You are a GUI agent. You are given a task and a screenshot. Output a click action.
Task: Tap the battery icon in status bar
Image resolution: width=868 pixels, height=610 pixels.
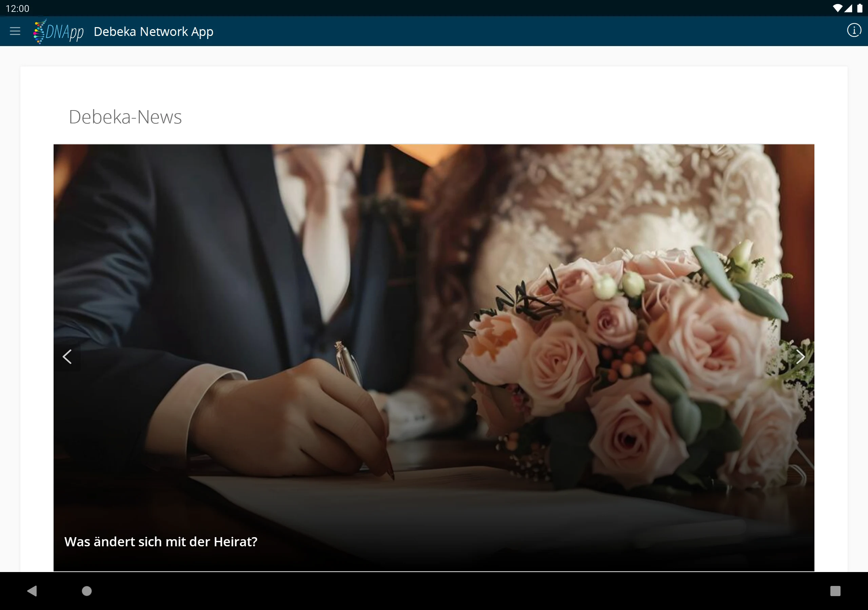pyautogui.click(x=860, y=8)
